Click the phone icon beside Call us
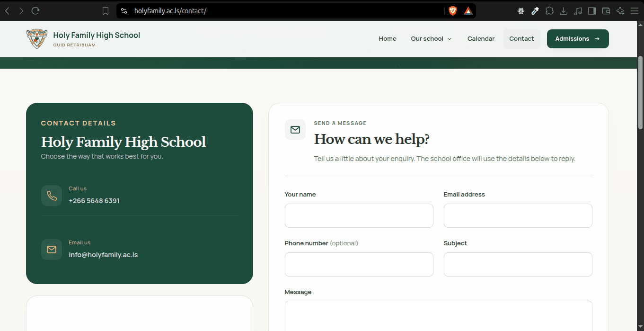 pos(52,196)
